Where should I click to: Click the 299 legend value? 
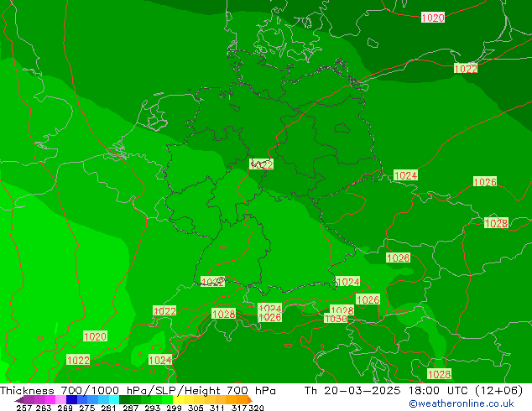(x=174, y=408)
